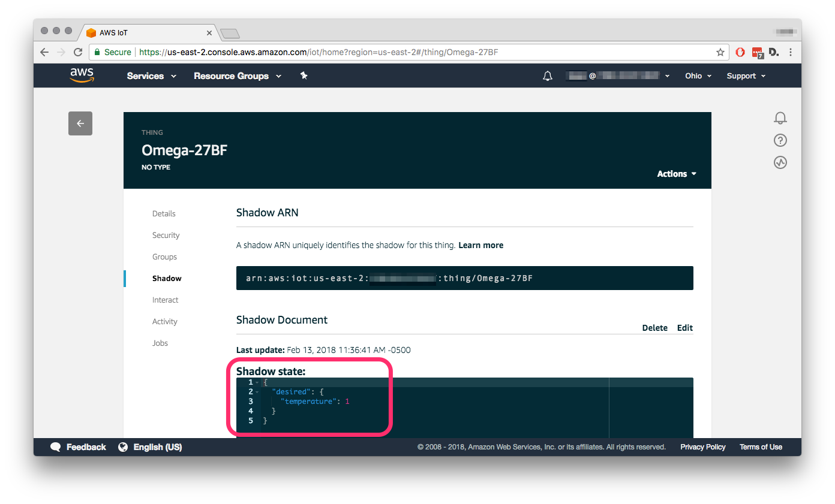Click the Shadow ARN heading
Viewport: 835px width, 504px height.
pos(267,213)
